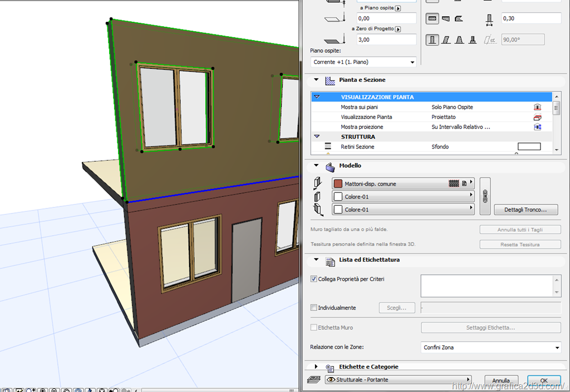Screen dimensions: 570x392
Task: Select the straight wall geometry icon
Action: 433,18
